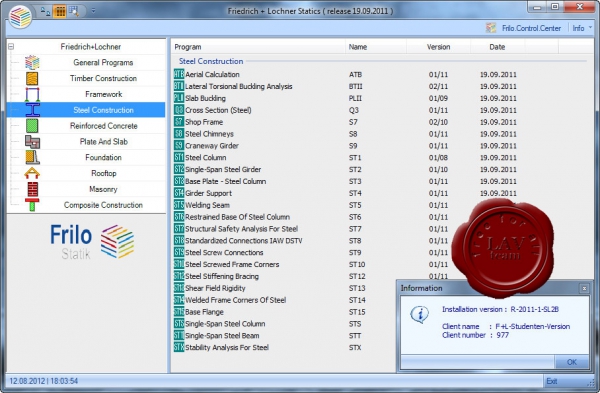Sort list by Version column header
Viewport: 600px width, 393px height.
438,47
